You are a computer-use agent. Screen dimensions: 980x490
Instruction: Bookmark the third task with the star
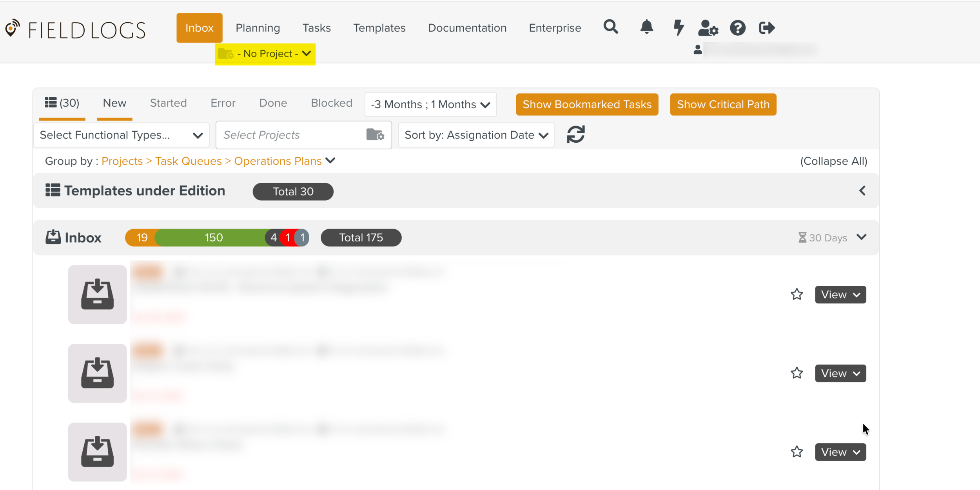tap(797, 452)
